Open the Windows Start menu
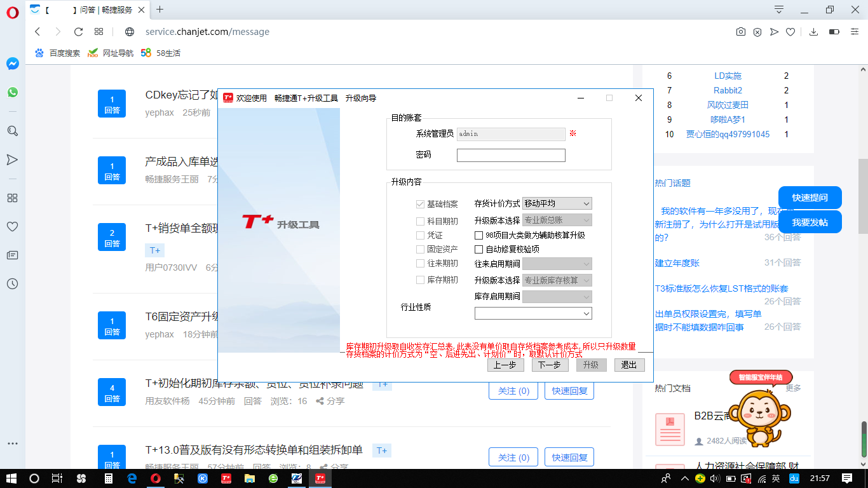The width and height of the screenshot is (868, 488). (x=11, y=478)
